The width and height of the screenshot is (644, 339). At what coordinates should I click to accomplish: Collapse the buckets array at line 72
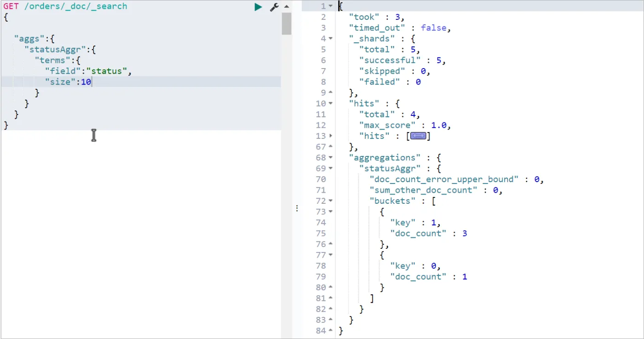330,201
